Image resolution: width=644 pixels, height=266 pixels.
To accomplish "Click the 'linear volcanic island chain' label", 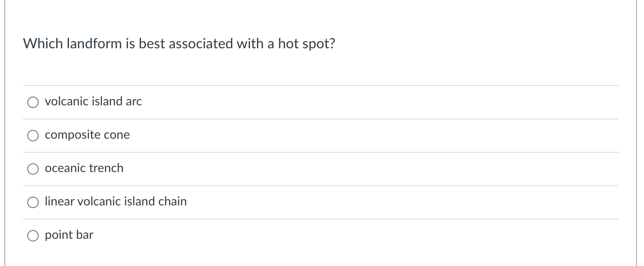I will (x=116, y=201).
